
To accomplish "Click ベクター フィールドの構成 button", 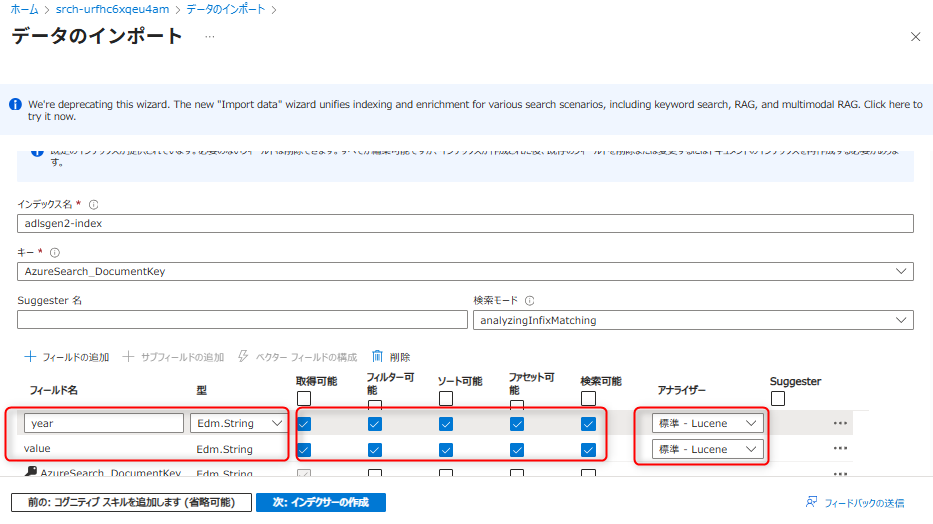I will 298,357.
